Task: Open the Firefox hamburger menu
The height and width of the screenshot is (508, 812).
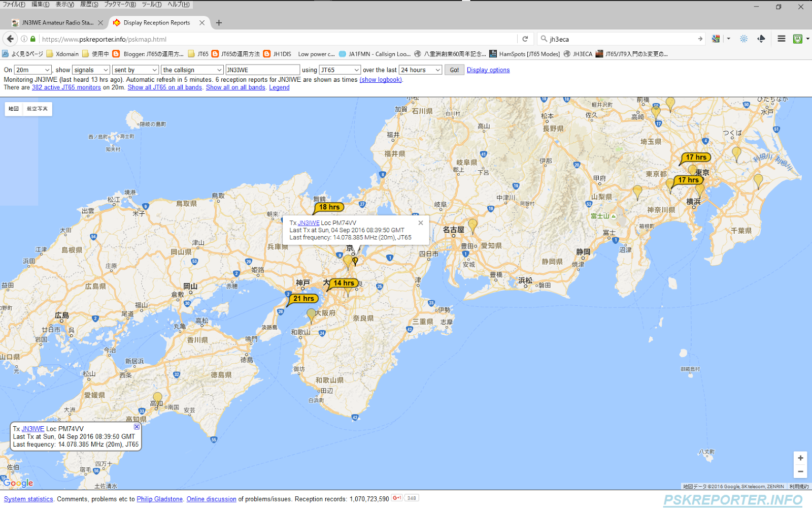Action: tap(781, 39)
